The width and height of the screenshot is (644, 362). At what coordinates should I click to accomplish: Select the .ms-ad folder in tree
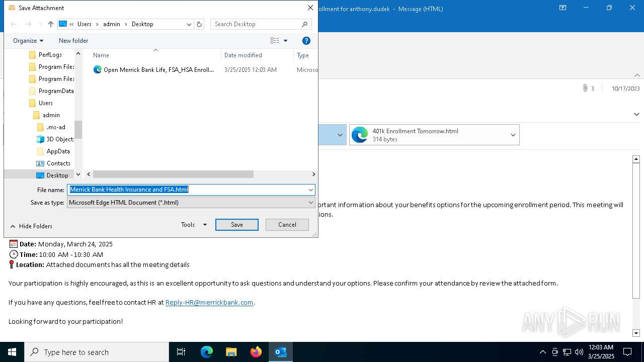pos(56,127)
